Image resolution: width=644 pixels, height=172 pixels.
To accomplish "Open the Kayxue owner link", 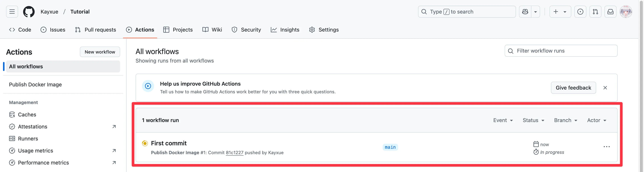I will (49, 12).
